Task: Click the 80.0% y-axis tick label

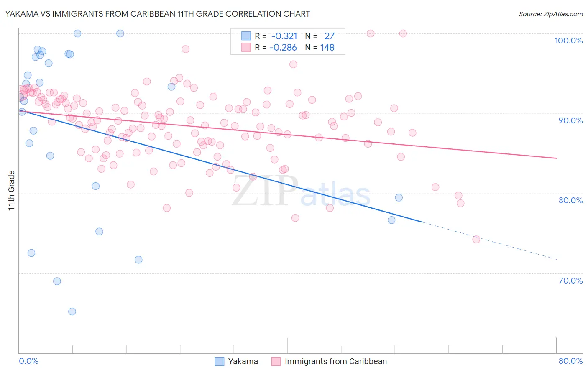Action: (570, 200)
